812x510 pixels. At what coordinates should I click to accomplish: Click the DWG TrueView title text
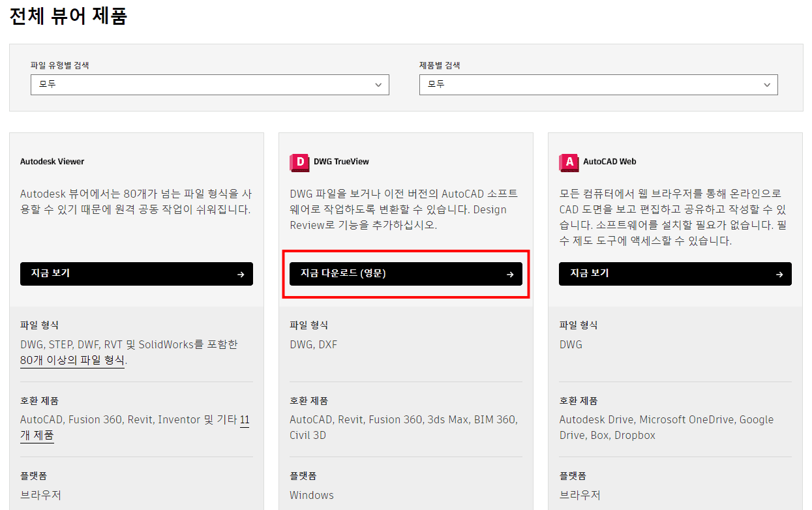[341, 162]
